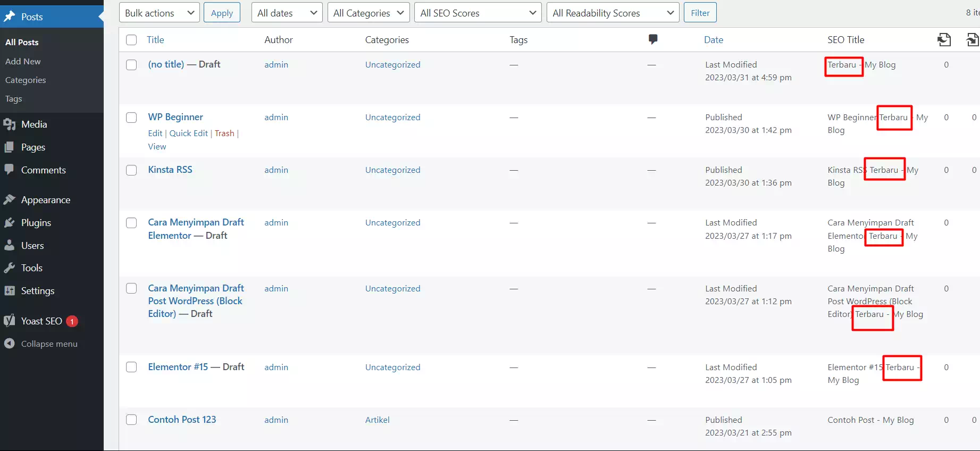Open All Posts submenu item

tap(22, 42)
